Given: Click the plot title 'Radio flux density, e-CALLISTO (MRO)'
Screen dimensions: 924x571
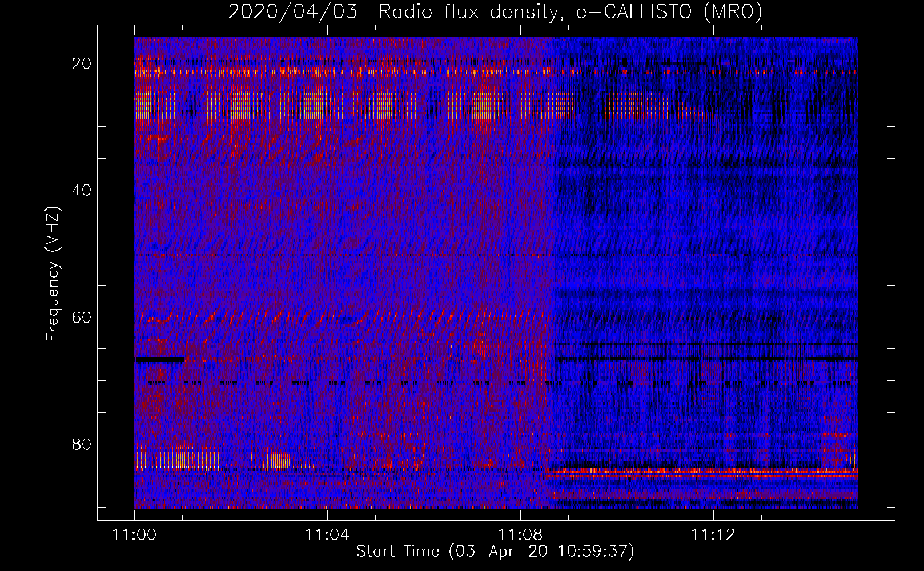Looking at the screenshot, I should [x=570, y=11].
